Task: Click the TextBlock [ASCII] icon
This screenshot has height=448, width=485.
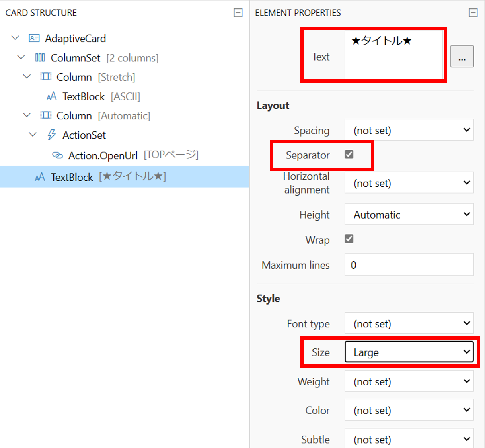Action: coord(52,96)
